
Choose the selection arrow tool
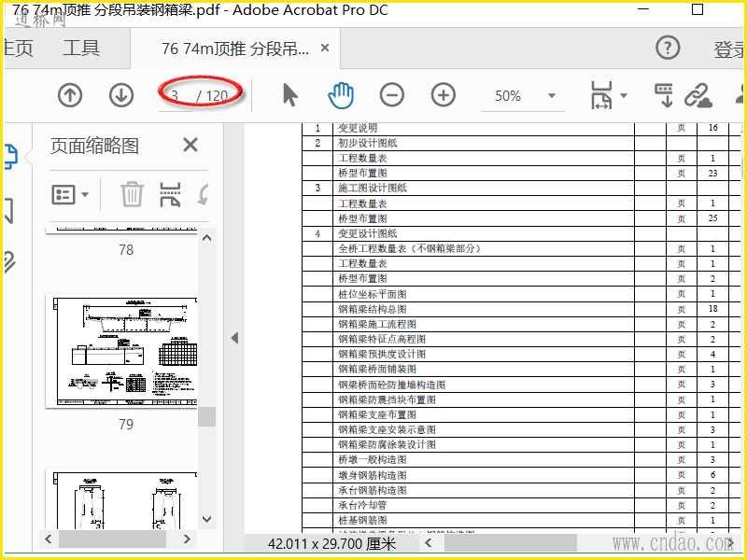(289, 95)
